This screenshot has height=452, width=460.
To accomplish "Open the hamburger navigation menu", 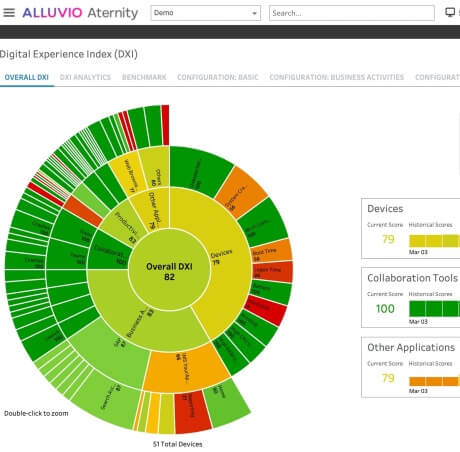I will (9, 13).
